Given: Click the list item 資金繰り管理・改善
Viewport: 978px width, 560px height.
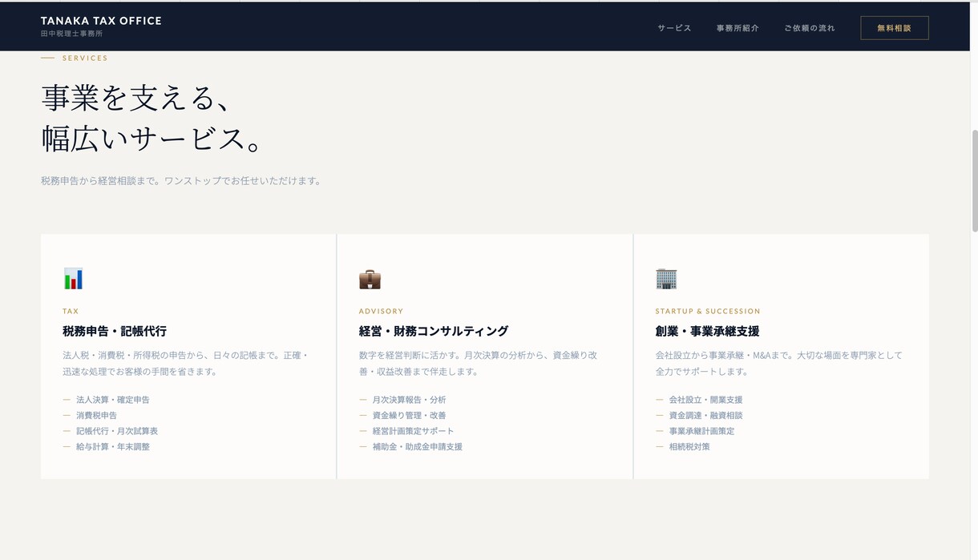Looking at the screenshot, I should tap(409, 415).
